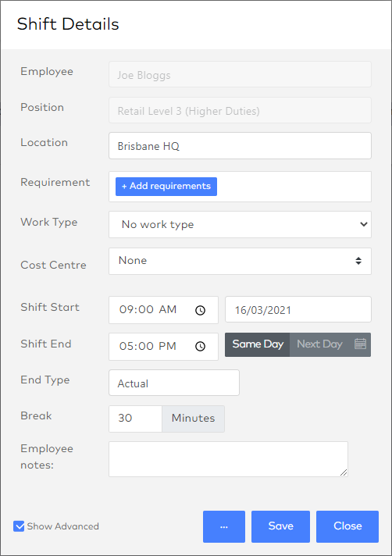Switch shift end to Next Day
The image size is (392, 556).
coord(319,344)
